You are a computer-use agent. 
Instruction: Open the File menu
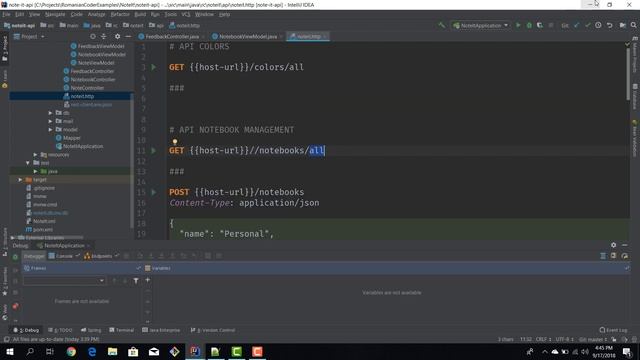[7, 14]
